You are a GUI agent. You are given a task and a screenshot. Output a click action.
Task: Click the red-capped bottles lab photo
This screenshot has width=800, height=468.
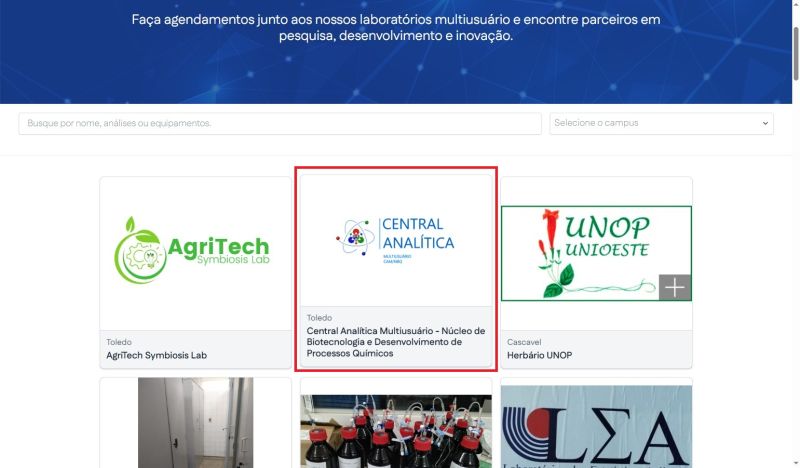395,430
